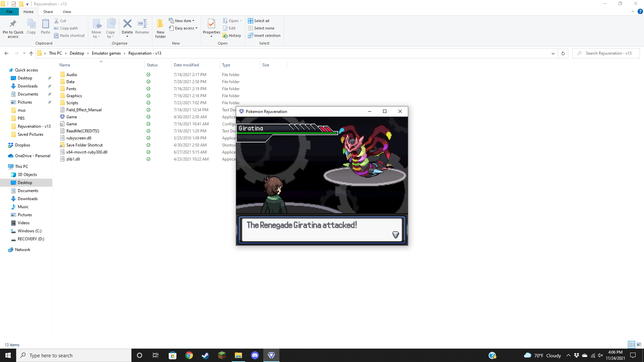Viewport: 644px width, 362px height.
Task: Open Dropbox in the navigation pane
Action: pos(22,145)
